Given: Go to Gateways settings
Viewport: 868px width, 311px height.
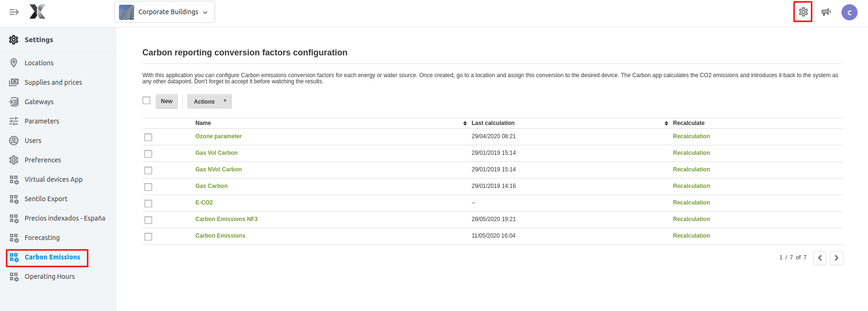Looking at the screenshot, I should pyautogui.click(x=39, y=102).
